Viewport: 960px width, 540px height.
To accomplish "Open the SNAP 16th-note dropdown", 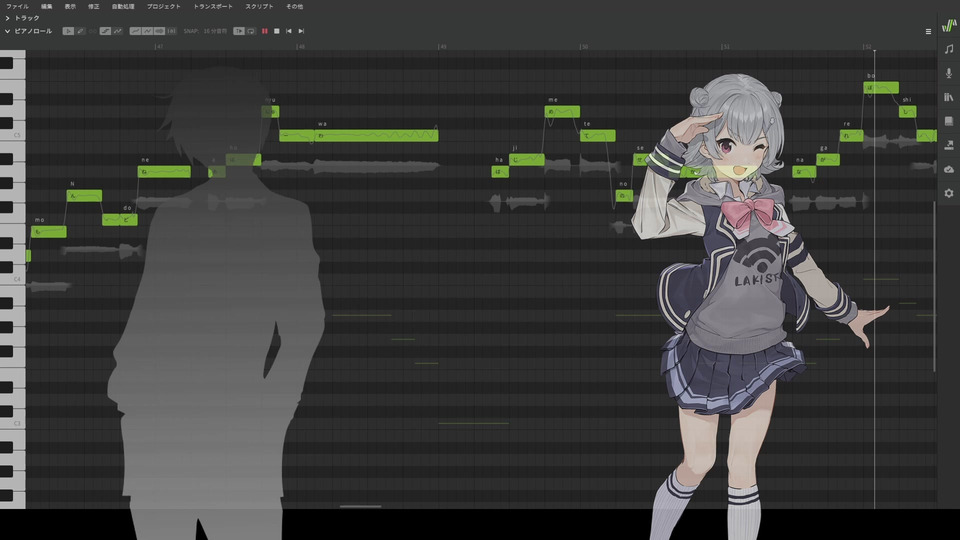I will point(215,31).
